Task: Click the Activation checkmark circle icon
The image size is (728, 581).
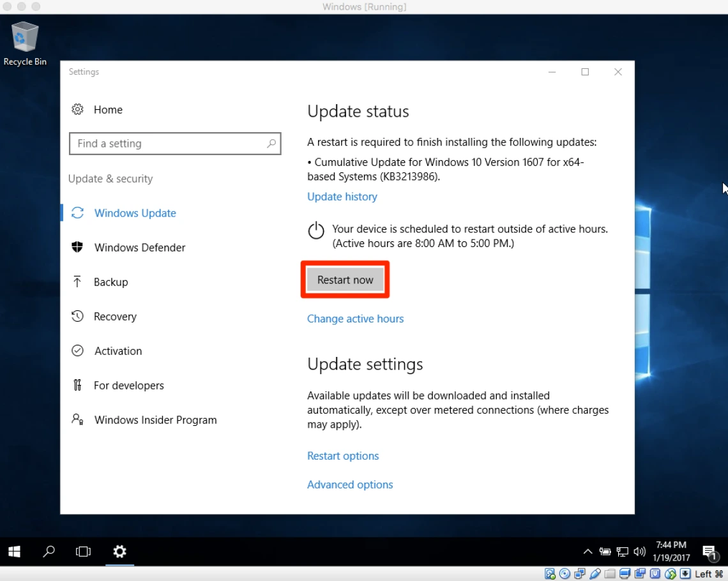Action: point(77,351)
